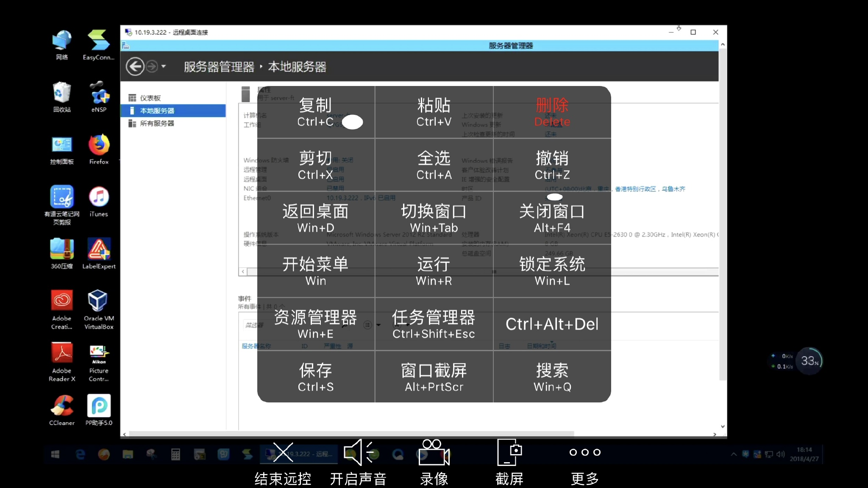Open 有道云笔记网页剪报 icon
The image size is (868, 488).
pos(62,205)
